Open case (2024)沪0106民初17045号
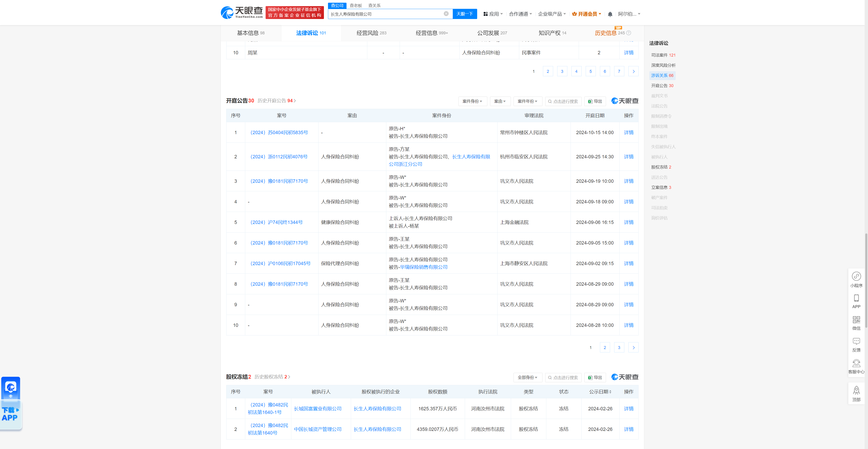868x449 pixels. click(x=280, y=263)
